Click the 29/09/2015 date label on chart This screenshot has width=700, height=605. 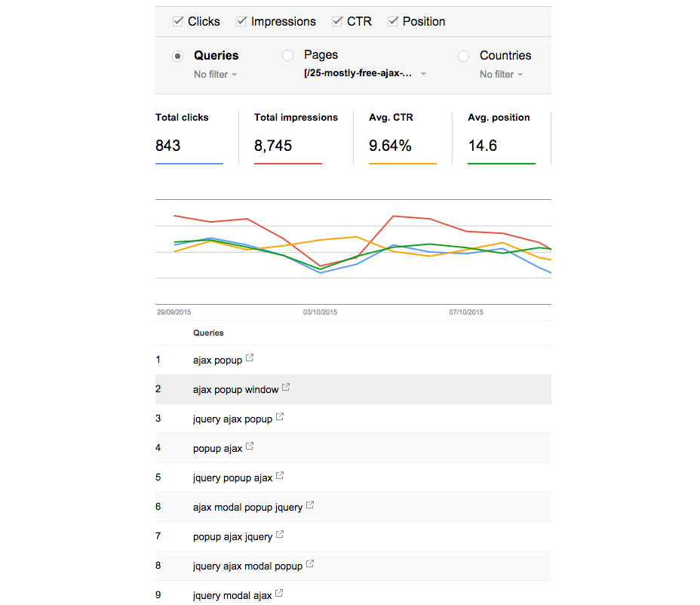tap(173, 312)
